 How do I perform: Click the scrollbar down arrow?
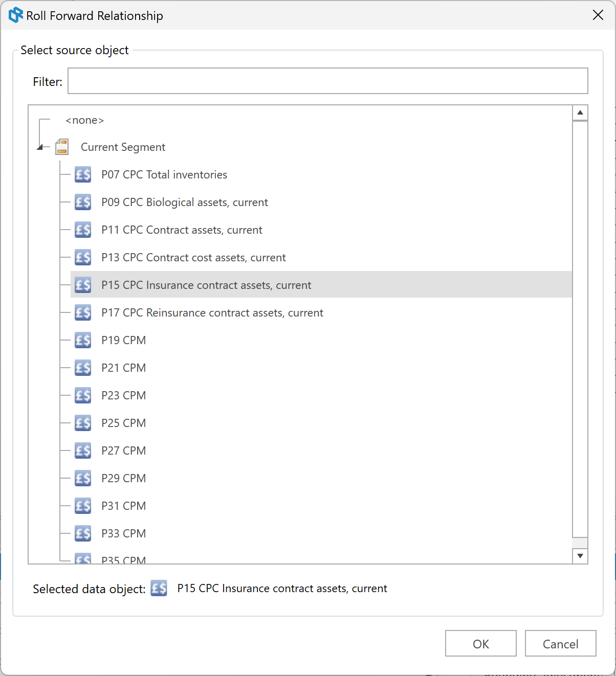tap(580, 556)
